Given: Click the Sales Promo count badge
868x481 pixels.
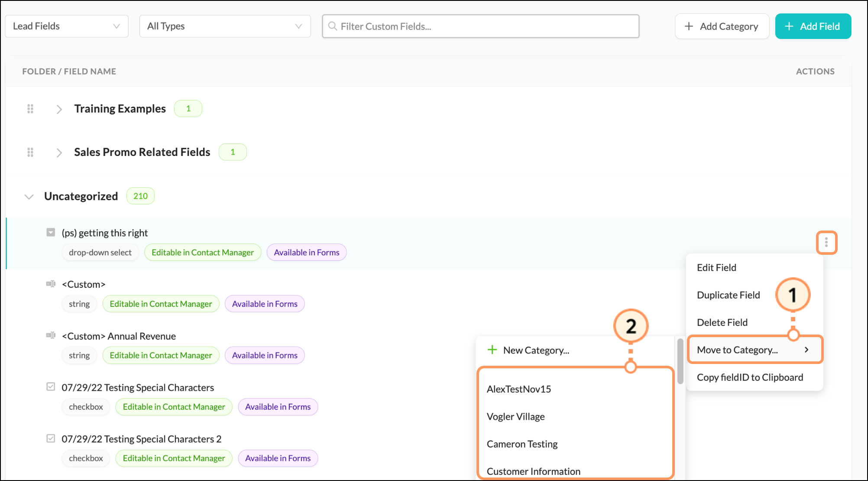Looking at the screenshot, I should pyautogui.click(x=233, y=152).
